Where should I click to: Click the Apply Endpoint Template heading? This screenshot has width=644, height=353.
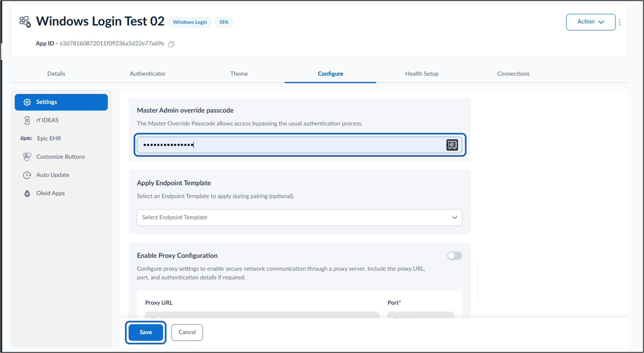point(174,183)
